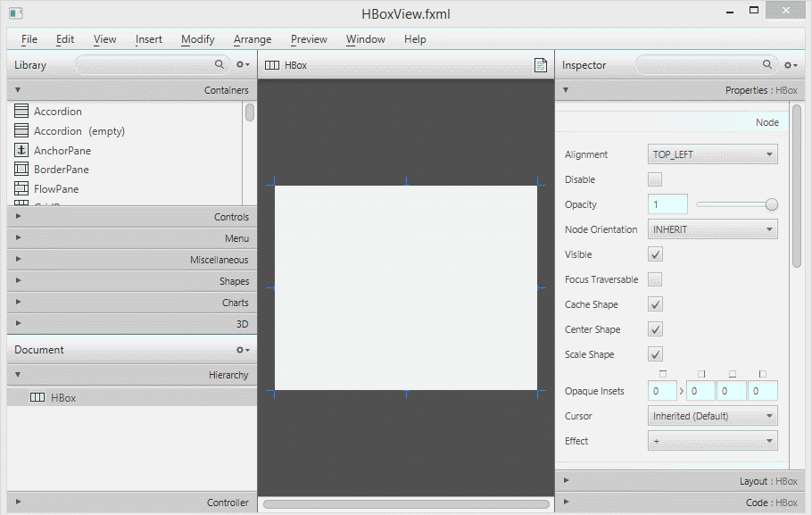The width and height of the screenshot is (812, 515).
Task: Expand the Code : HBox section
Action: point(680,503)
